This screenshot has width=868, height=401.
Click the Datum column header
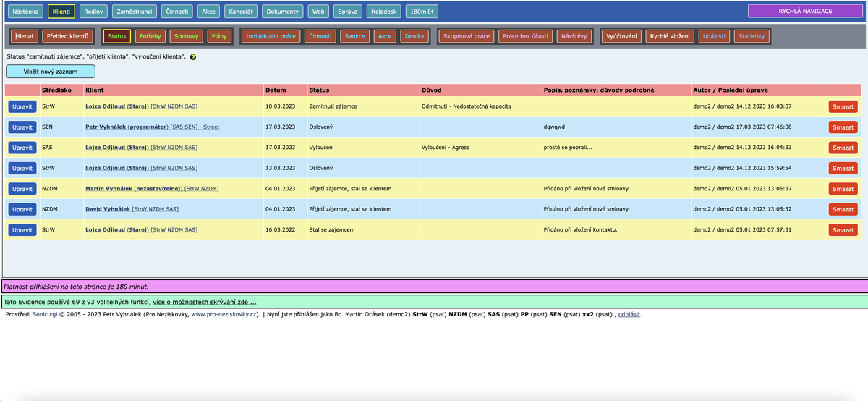click(276, 90)
